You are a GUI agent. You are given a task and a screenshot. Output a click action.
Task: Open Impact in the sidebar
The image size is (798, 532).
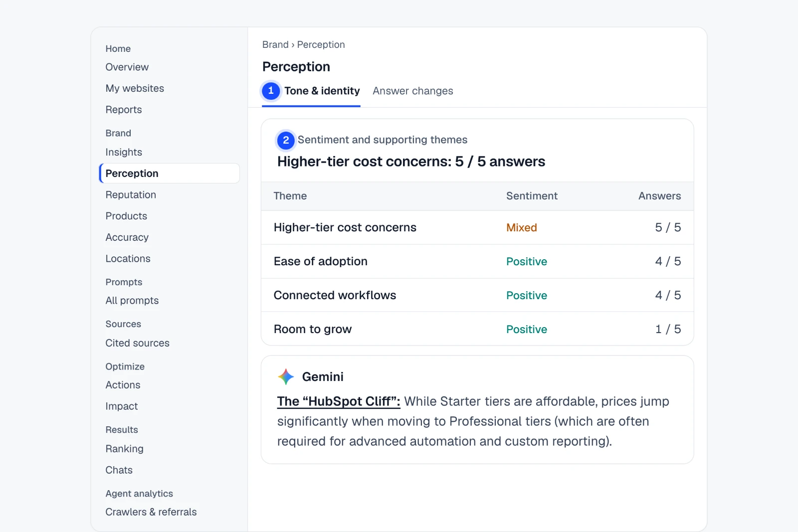(x=122, y=406)
